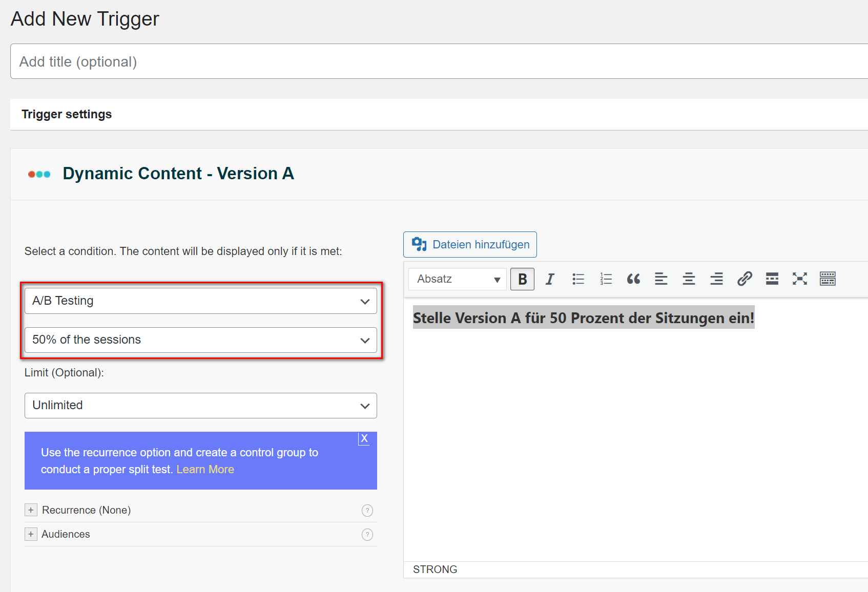Open the Learn More link

click(x=205, y=470)
